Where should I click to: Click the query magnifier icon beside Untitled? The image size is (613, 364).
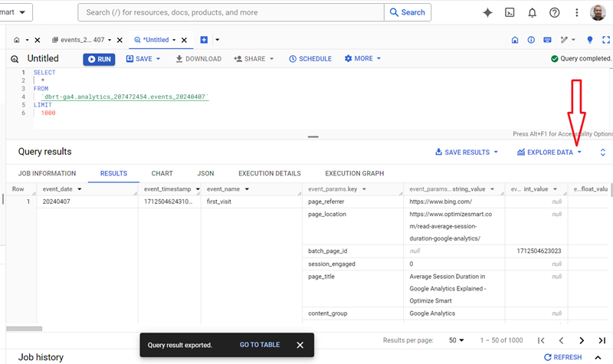click(15, 59)
